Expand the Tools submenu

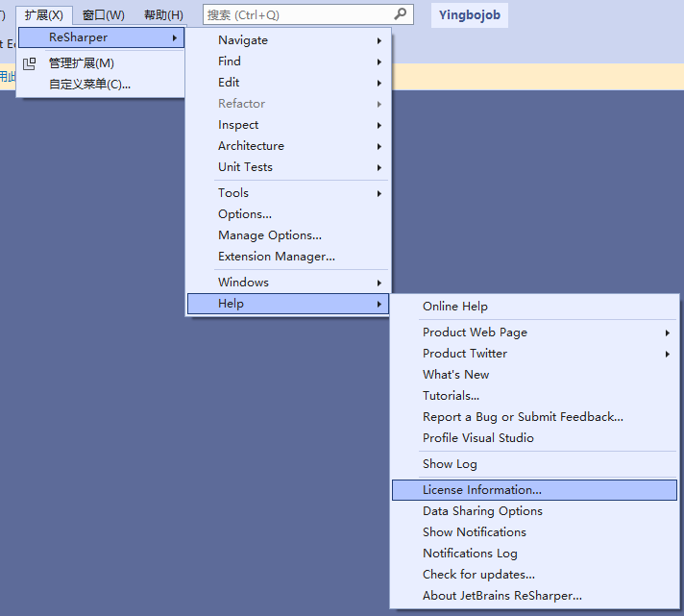288,193
